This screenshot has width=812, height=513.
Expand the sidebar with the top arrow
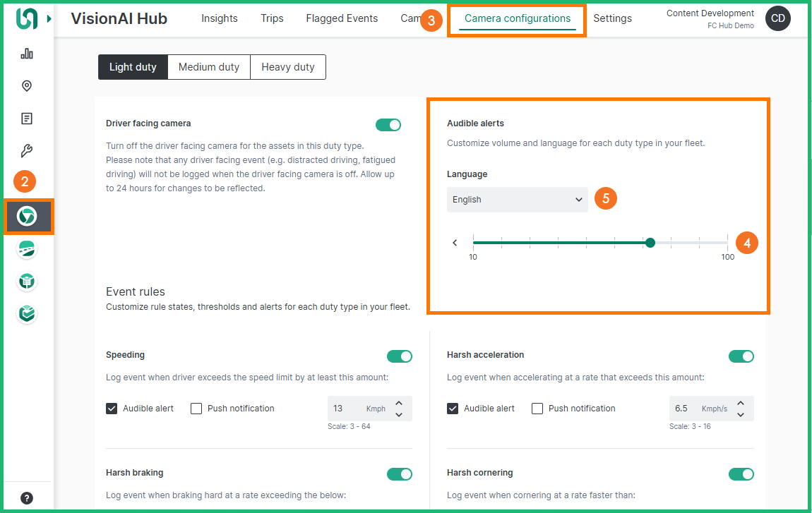49,19
